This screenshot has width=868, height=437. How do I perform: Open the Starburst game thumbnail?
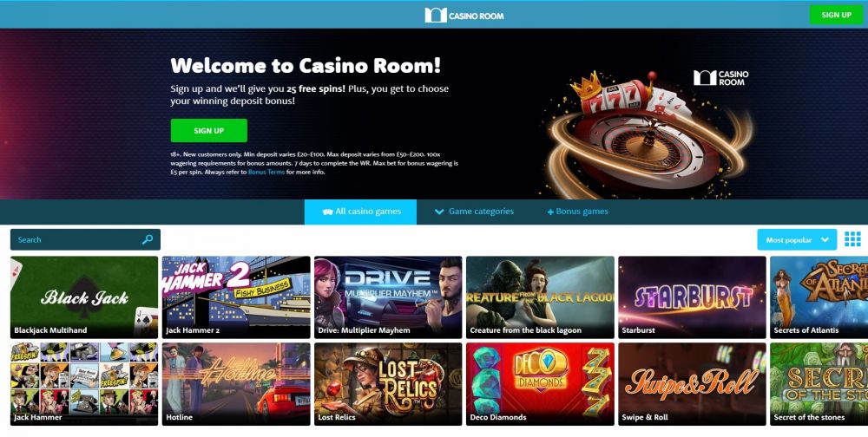tap(692, 297)
